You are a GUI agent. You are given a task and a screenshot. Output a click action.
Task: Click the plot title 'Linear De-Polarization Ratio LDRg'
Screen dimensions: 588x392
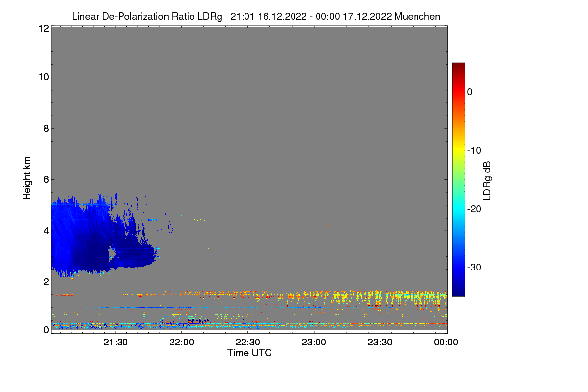pyautogui.click(x=147, y=16)
